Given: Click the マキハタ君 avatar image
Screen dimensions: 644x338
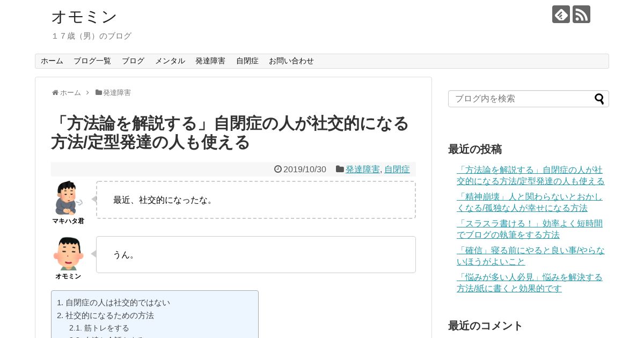Looking at the screenshot, I should [68, 198].
